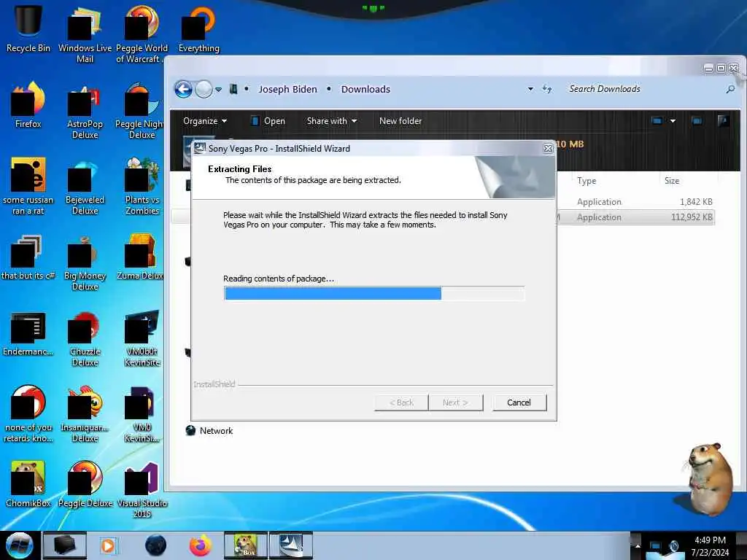Toggle the preview pane icon
The height and width of the screenshot is (560, 747).
(x=697, y=121)
